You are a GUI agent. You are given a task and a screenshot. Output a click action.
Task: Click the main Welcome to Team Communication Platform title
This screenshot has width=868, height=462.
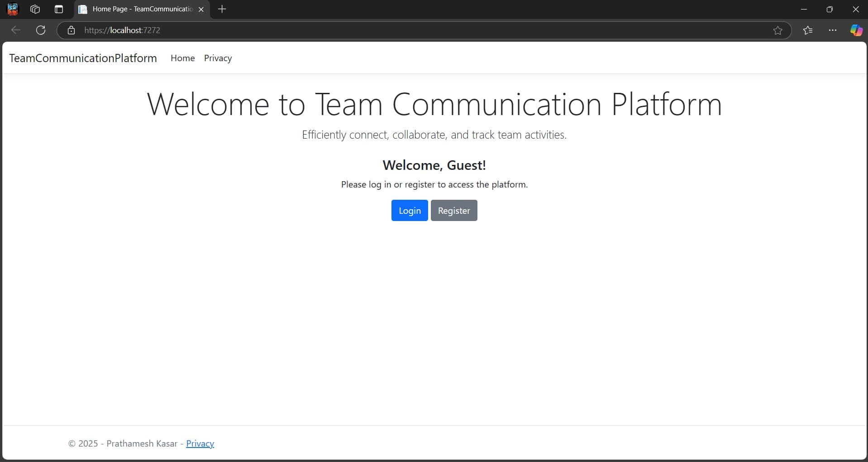[x=434, y=104]
